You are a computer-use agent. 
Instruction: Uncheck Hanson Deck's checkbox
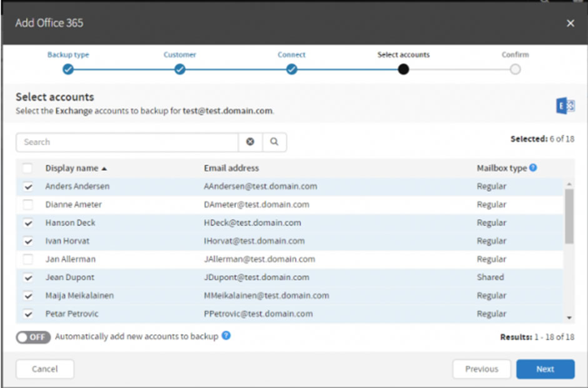pyautogui.click(x=28, y=223)
